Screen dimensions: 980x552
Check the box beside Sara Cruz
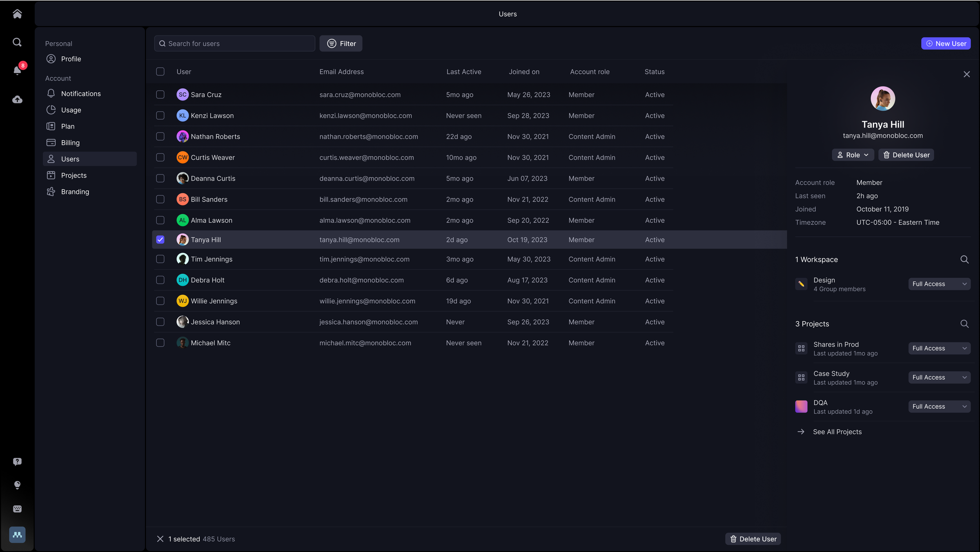(x=160, y=94)
